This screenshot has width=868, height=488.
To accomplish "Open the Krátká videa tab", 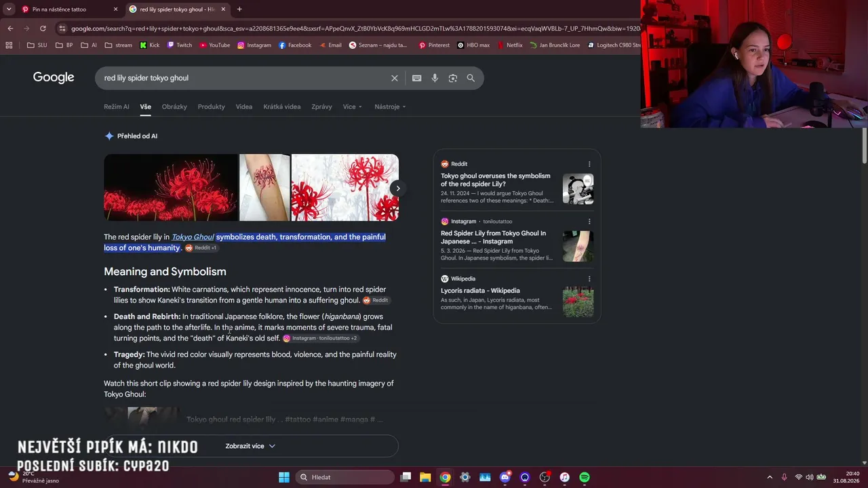I will pos(282,106).
